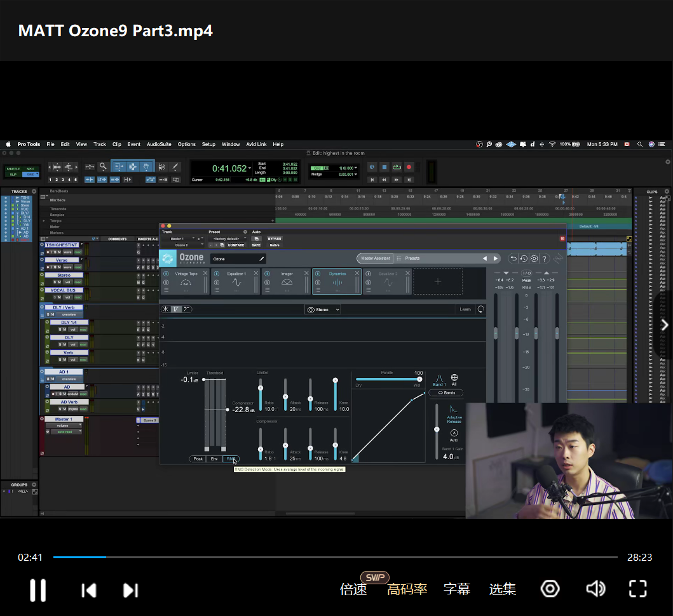Click the Pro Tools stop transport button
Screen dimensions: 673x616
point(384,167)
